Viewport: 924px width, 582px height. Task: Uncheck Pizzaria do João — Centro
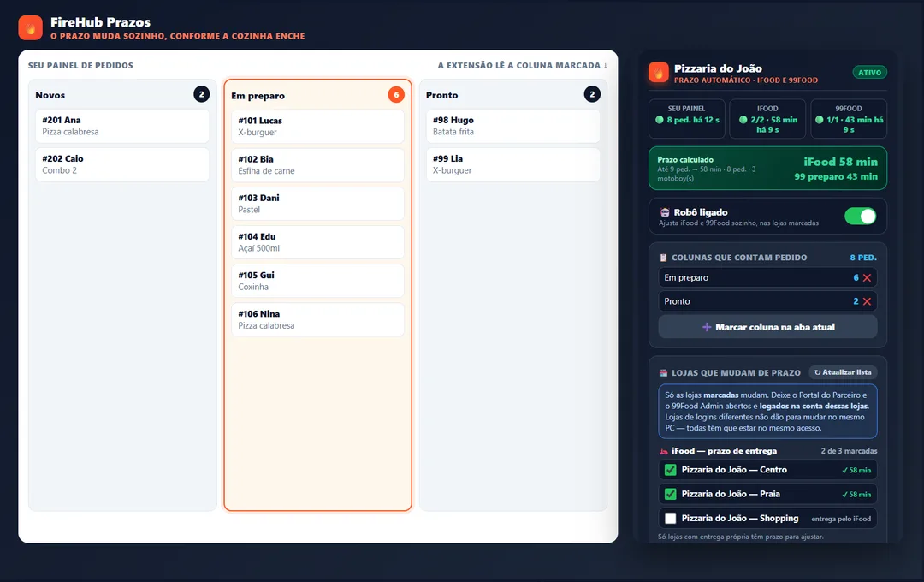click(x=670, y=470)
